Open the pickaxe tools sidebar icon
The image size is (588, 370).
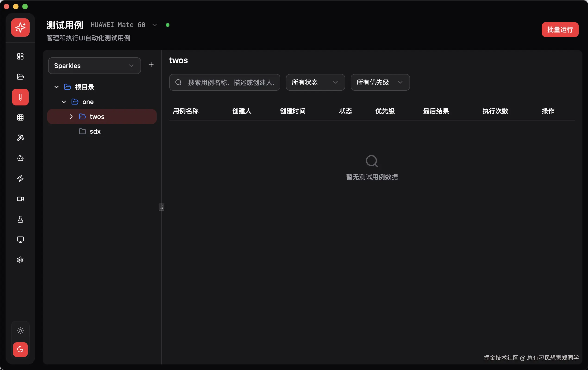(x=20, y=138)
